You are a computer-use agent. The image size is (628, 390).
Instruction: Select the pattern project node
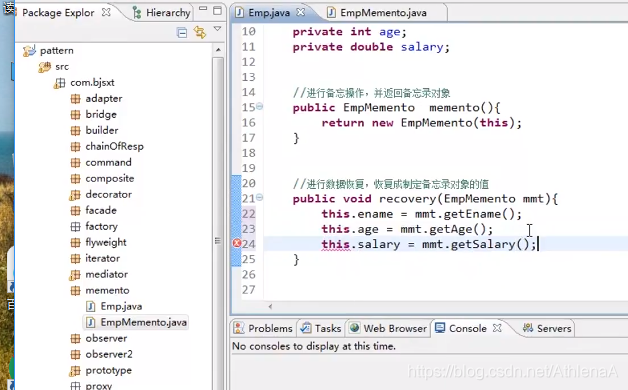coord(56,50)
